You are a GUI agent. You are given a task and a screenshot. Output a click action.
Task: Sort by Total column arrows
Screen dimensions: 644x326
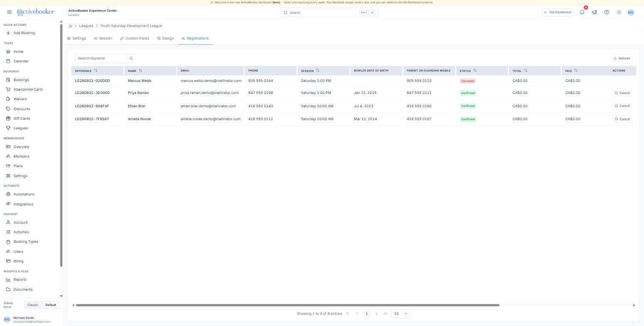(526, 71)
